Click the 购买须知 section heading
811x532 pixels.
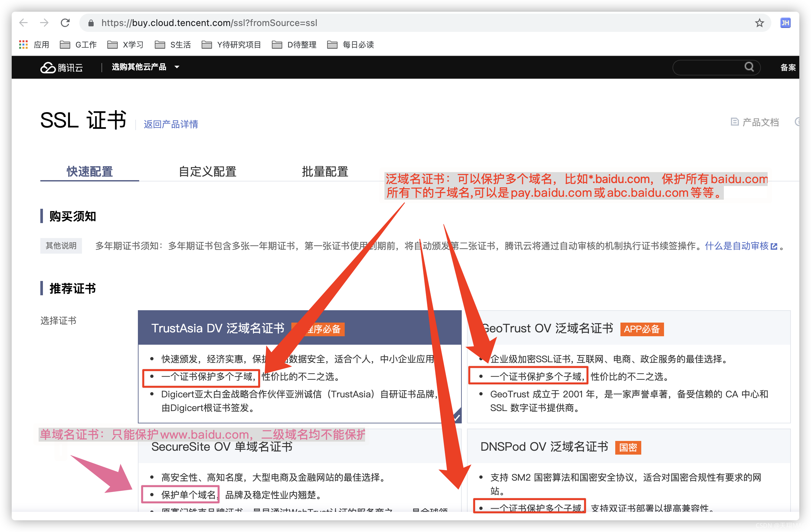tap(73, 216)
